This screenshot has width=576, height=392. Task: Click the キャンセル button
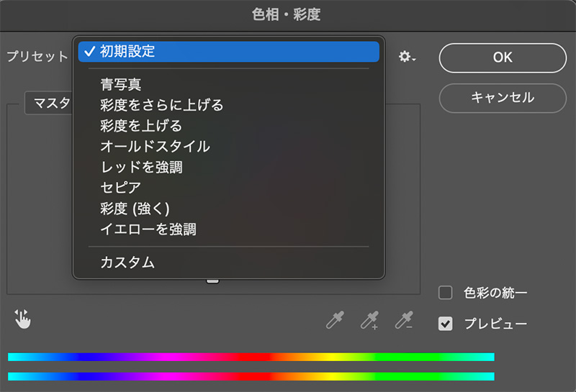pyautogui.click(x=503, y=98)
